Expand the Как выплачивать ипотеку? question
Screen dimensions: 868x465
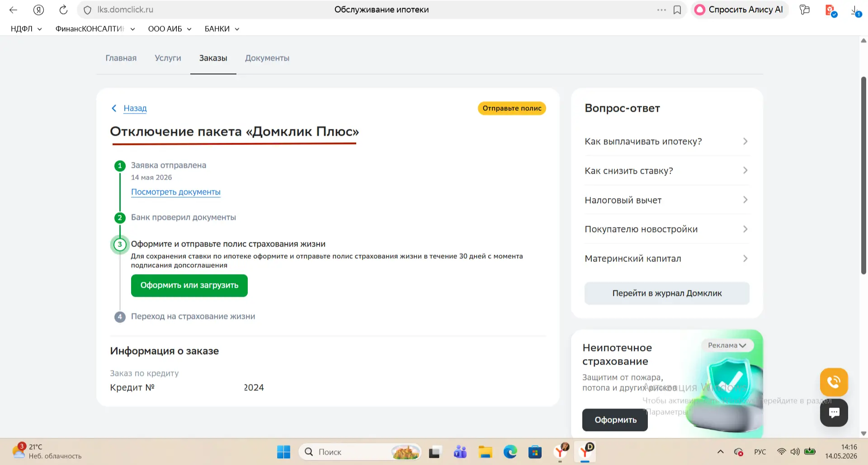(667, 142)
